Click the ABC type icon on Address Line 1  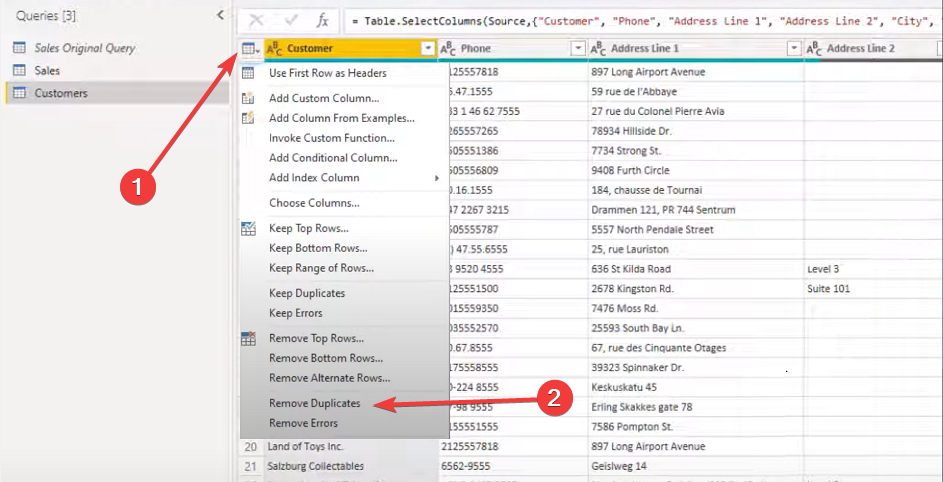(598, 48)
